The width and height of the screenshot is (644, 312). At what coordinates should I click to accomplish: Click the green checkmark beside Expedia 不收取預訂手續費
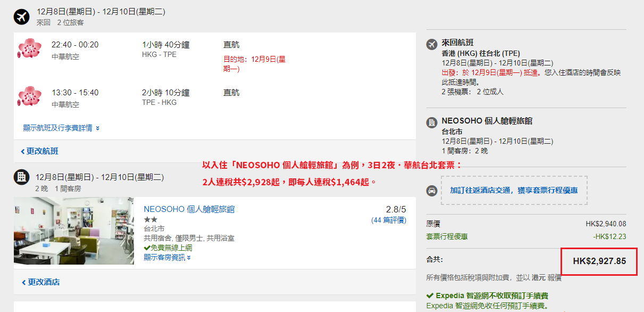point(430,295)
